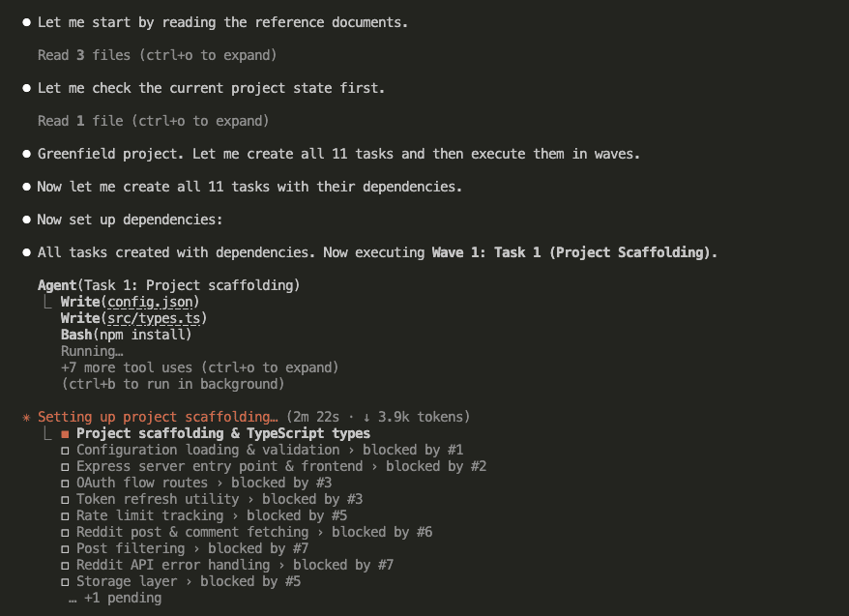Screen dimensions: 849x616
Task: Click the bullet beside the reference documents message
Action: click(26, 21)
